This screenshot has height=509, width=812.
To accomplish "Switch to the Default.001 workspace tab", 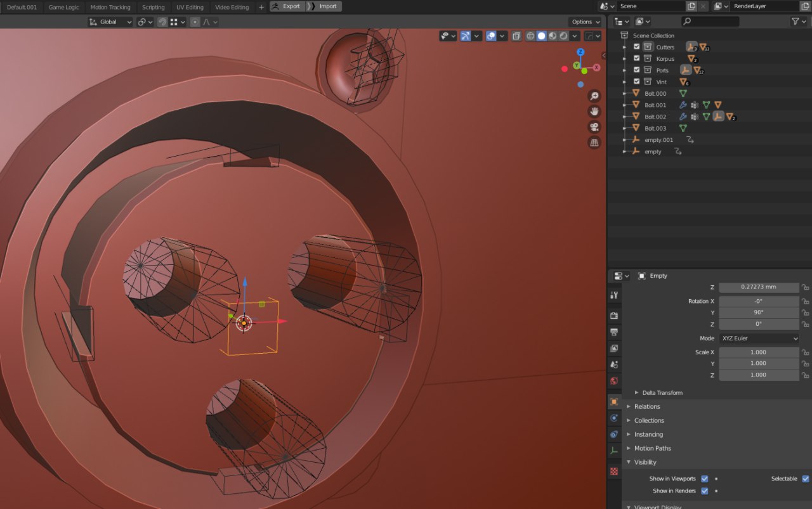I will point(21,7).
